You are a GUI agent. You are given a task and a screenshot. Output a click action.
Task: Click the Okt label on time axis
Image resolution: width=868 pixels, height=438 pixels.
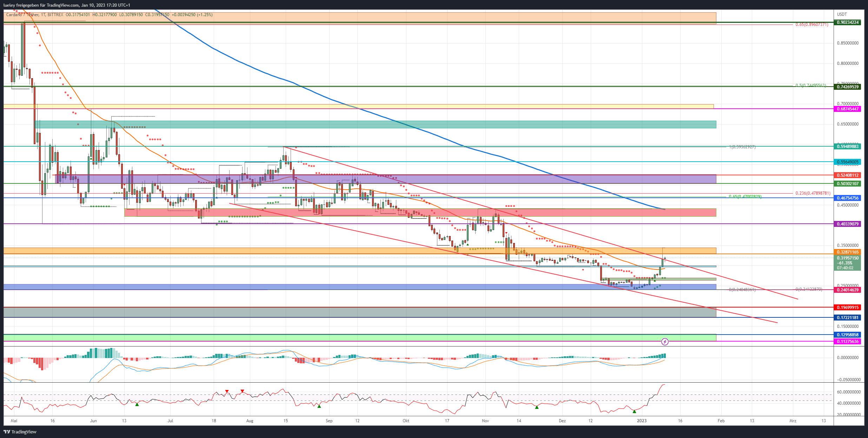(406, 421)
